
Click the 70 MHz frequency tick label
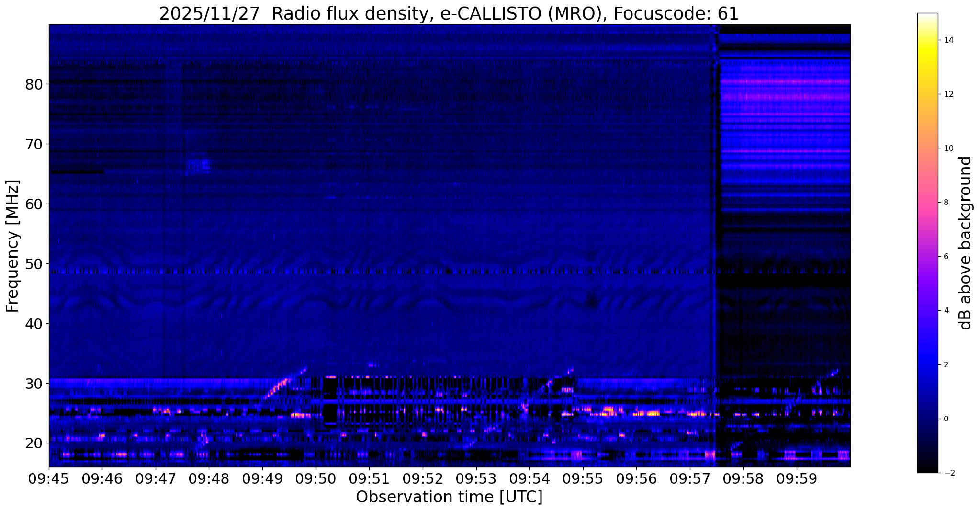(34, 144)
